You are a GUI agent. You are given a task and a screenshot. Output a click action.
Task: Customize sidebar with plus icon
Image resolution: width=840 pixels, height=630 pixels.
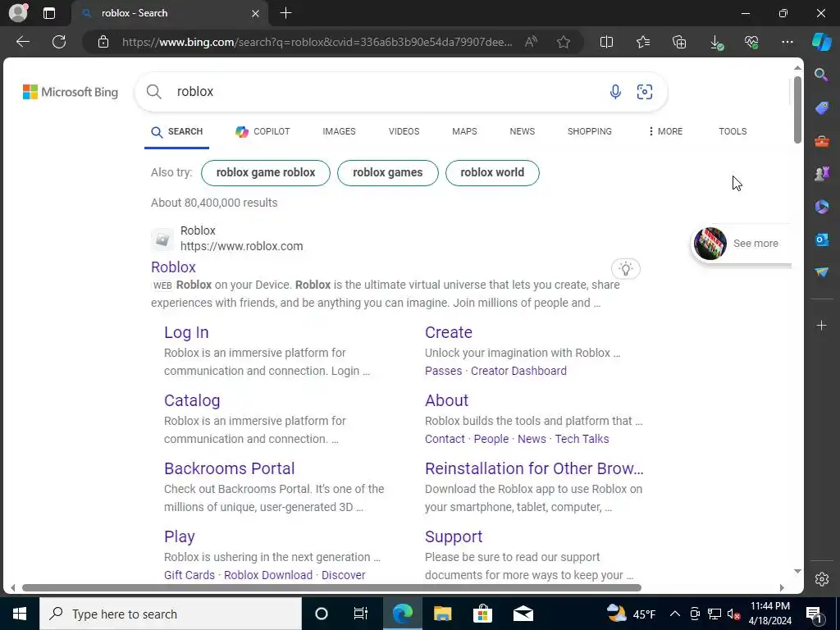[821, 325]
